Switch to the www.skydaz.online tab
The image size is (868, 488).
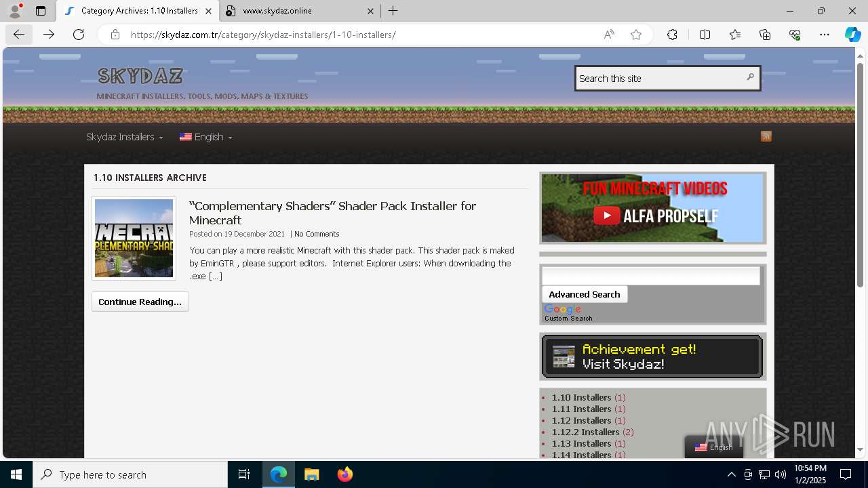(300, 11)
